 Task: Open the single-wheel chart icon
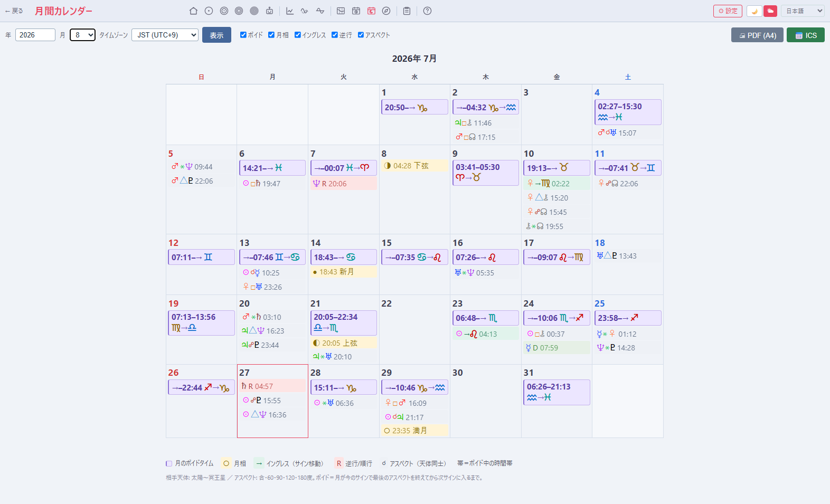(x=209, y=11)
